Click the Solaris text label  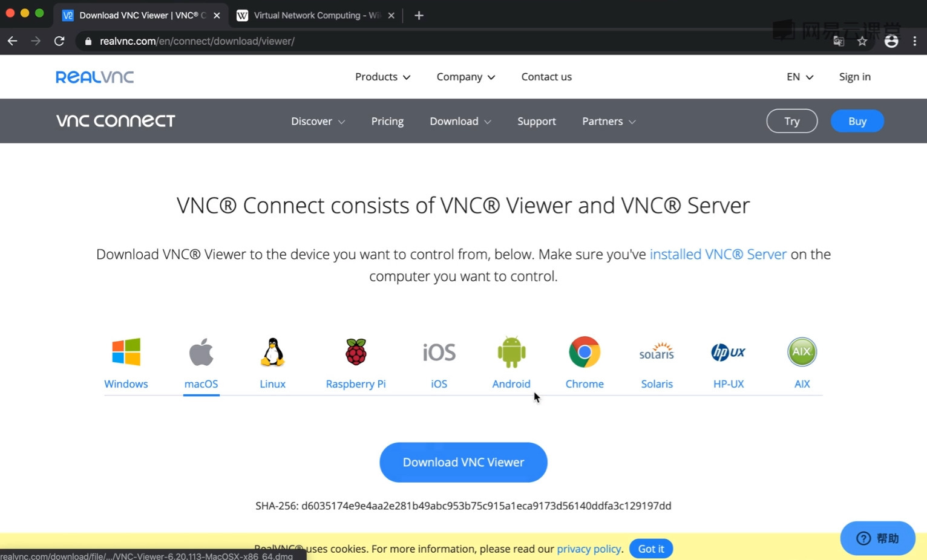pyautogui.click(x=657, y=384)
